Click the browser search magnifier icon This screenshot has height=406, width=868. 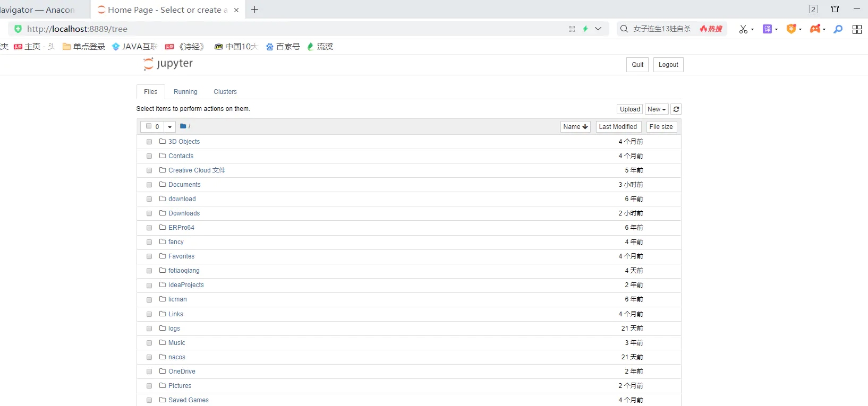(838, 29)
